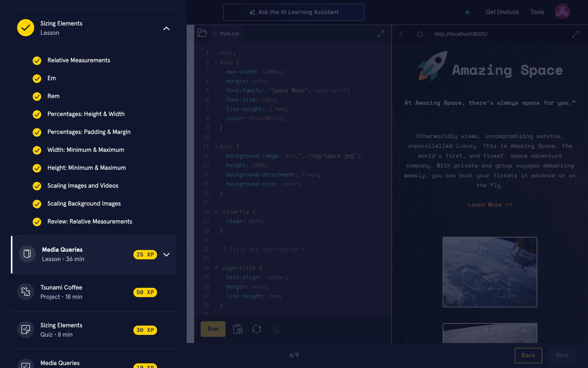Expand the browser preview to fullscreen

point(575,34)
